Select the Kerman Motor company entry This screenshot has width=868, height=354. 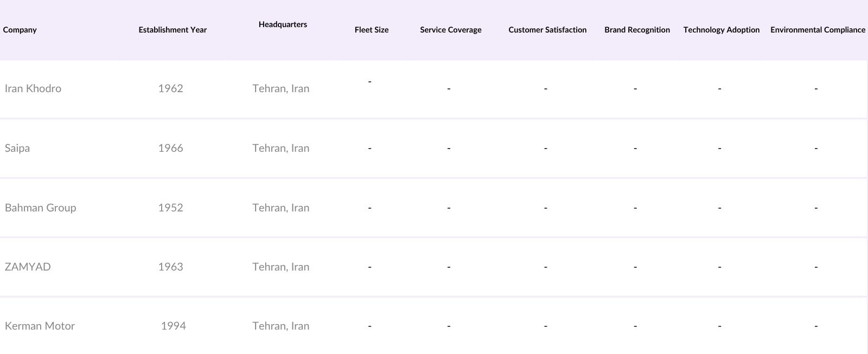(40, 326)
